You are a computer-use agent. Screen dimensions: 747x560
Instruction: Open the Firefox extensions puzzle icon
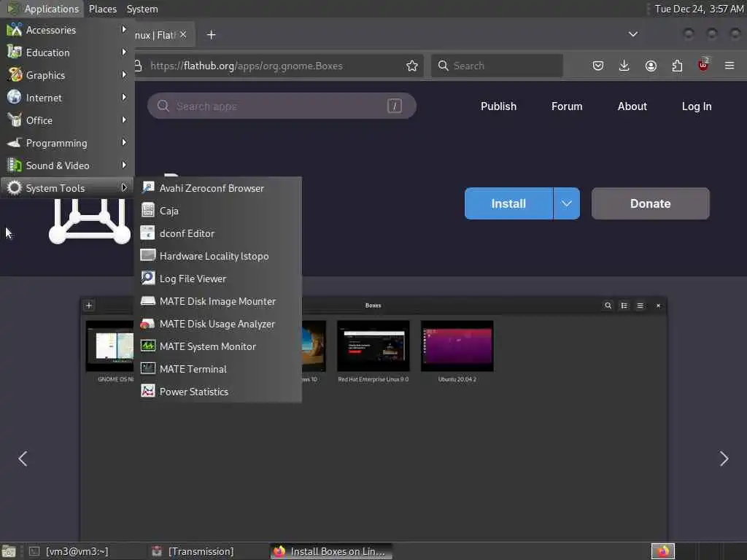pos(677,66)
